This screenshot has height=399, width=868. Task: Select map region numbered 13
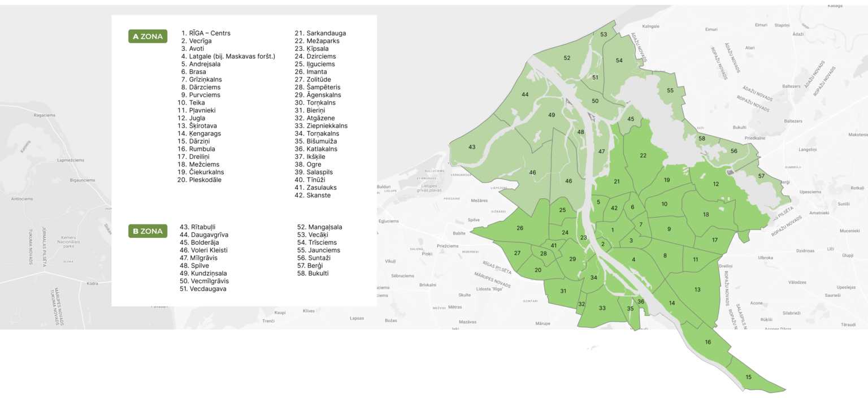pos(697,289)
